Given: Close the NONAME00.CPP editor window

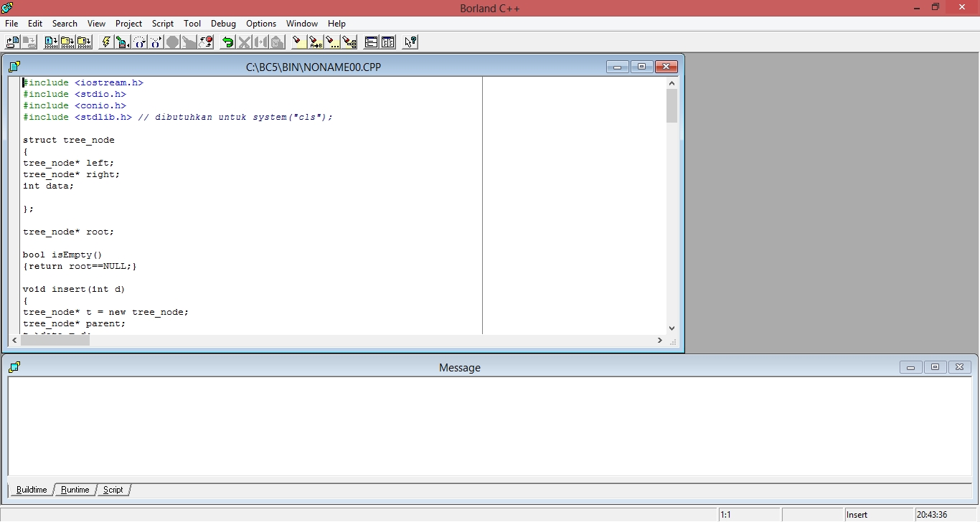Looking at the screenshot, I should click(x=666, y=67).
